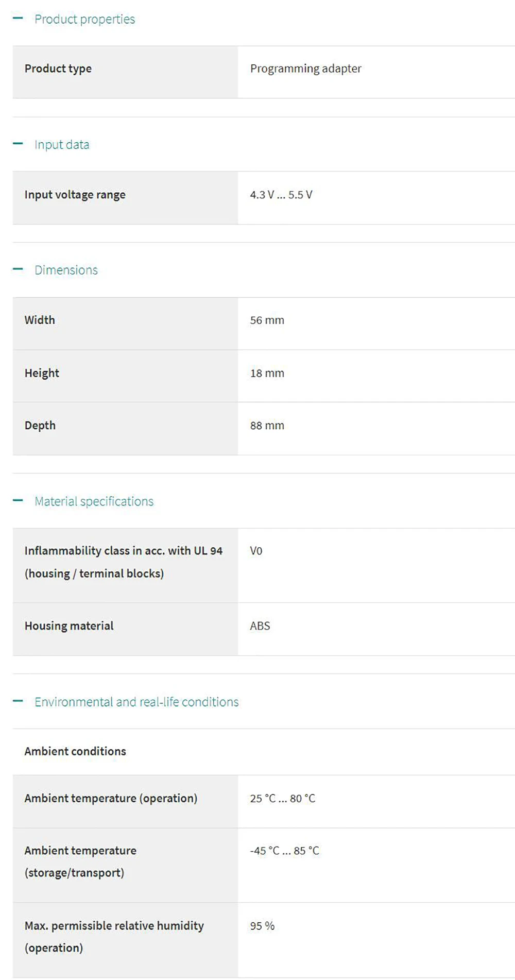Click the V0 inflammability class value
Viewport: 515px width, 980px height.
point(256,551)
